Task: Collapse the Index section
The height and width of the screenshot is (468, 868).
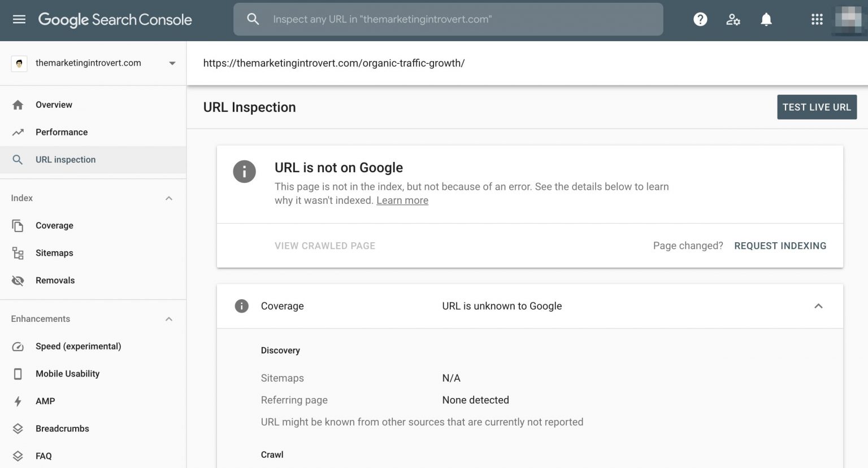Action: (x=168, y=198)
